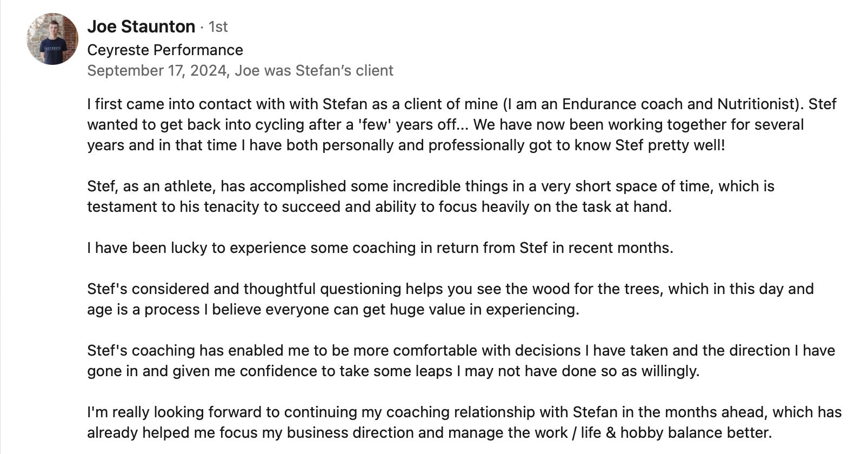Click the Ceyreste Performance headline

(x=165, y=50)
